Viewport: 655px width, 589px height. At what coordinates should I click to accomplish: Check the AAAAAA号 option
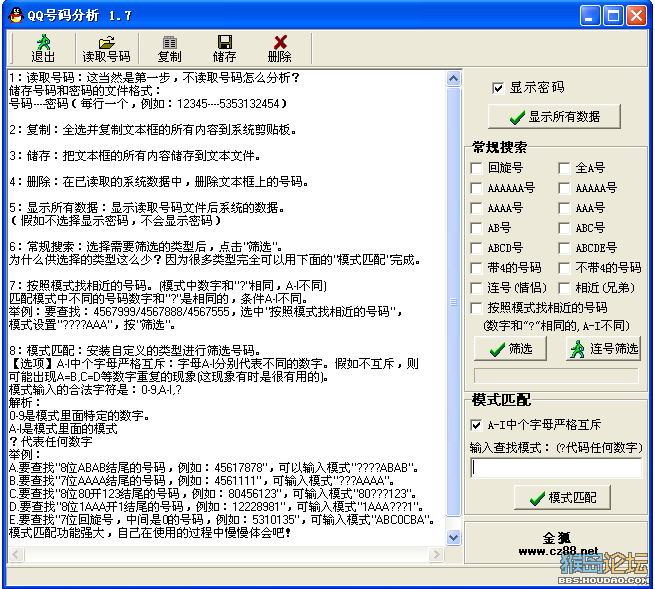tap(476, 188)
